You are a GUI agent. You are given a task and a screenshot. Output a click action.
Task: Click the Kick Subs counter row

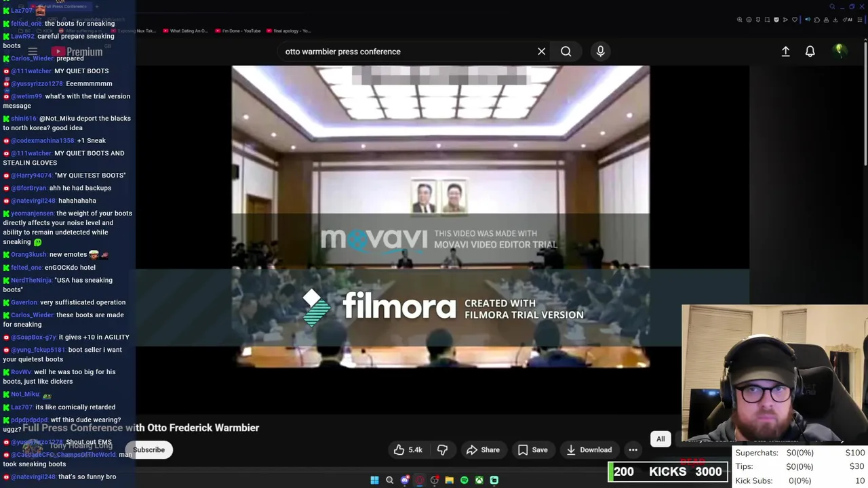(800, 481)
